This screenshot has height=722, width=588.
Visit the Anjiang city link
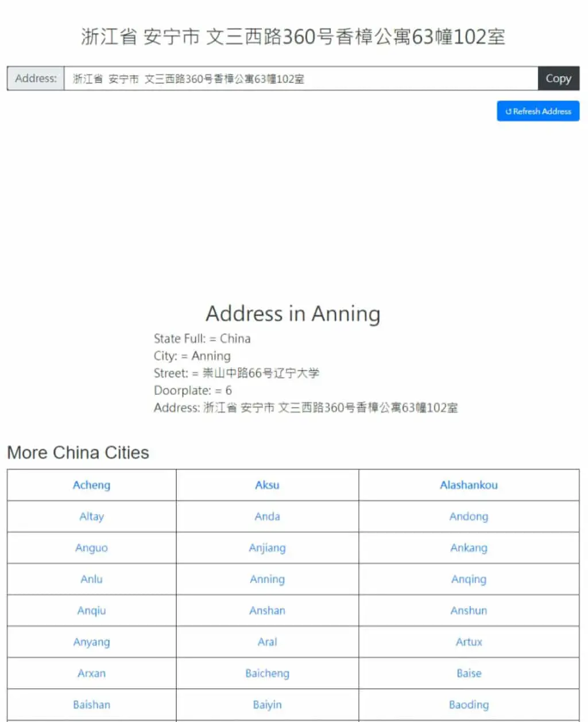267,548
